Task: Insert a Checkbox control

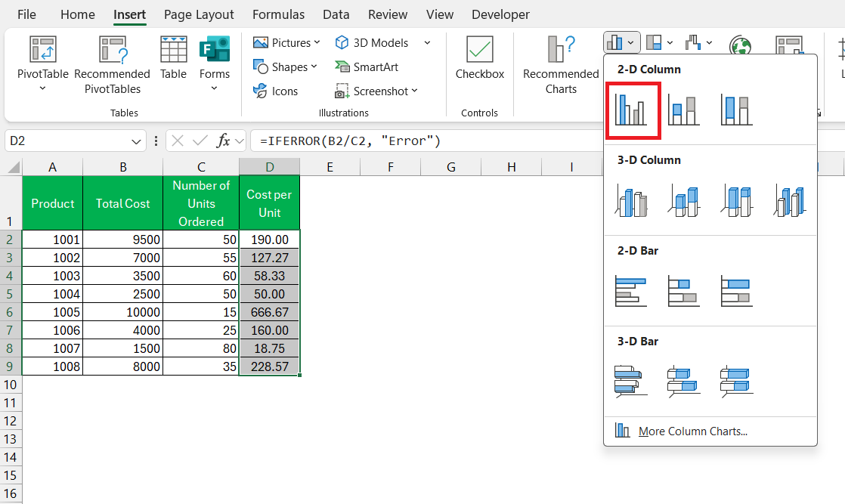Action: coord(480,58)
